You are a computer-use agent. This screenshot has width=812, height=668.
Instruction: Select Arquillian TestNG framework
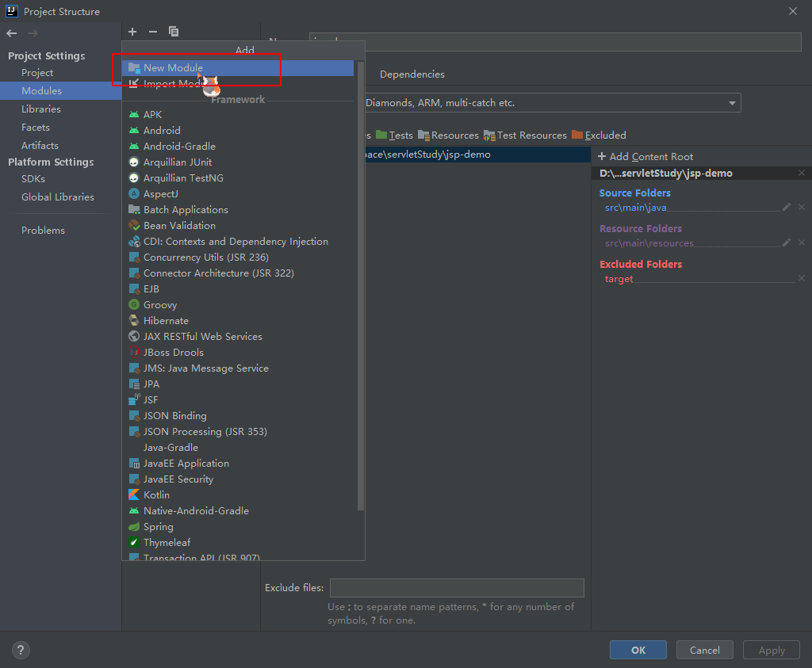pyautogui.click(x=239, y=178)
